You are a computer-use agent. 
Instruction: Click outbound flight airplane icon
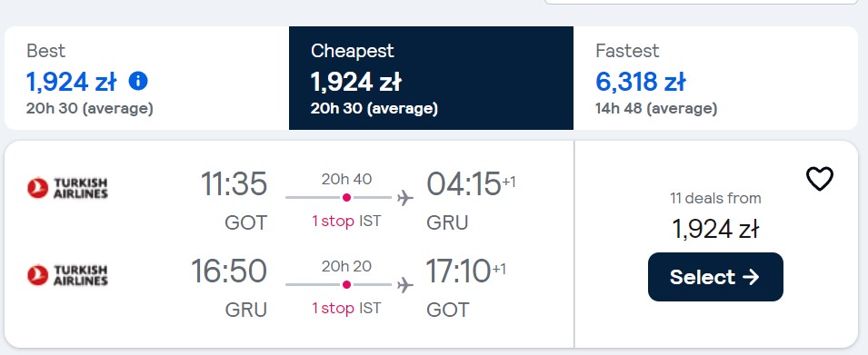[x=405, y=197]
